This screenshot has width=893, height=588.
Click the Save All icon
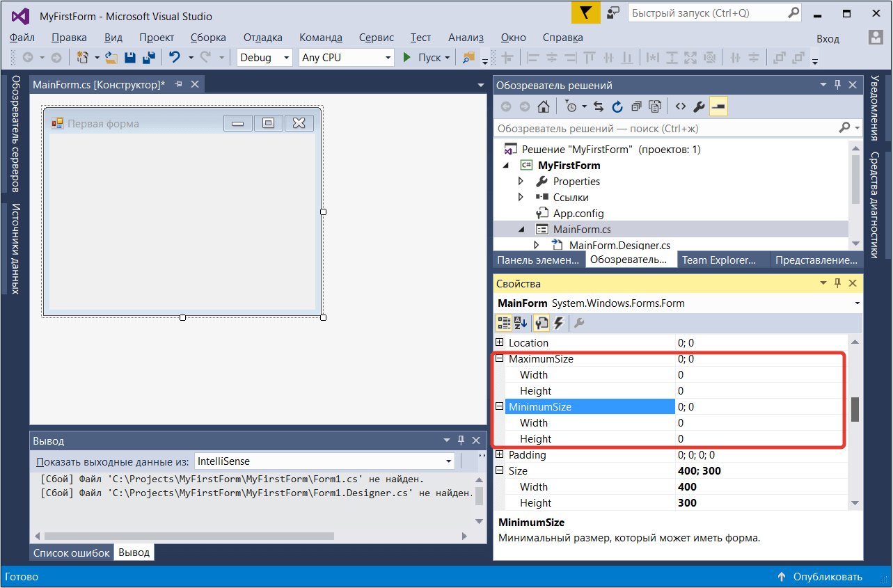(148, 58)
